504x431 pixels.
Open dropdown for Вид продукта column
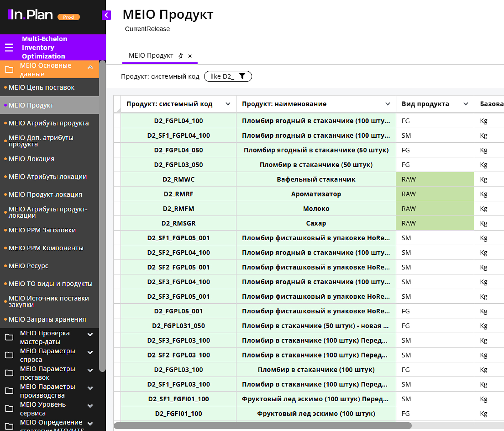pos(466,104)
